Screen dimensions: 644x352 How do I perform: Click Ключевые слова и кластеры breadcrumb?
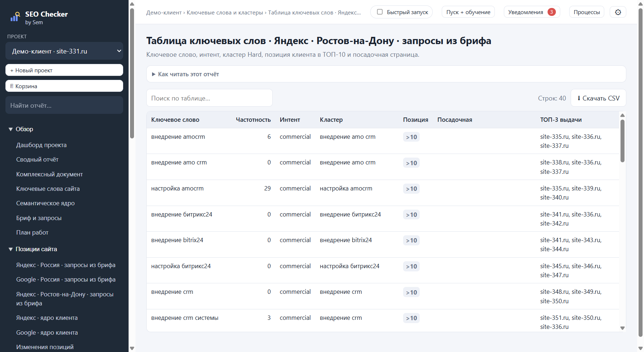225,12
